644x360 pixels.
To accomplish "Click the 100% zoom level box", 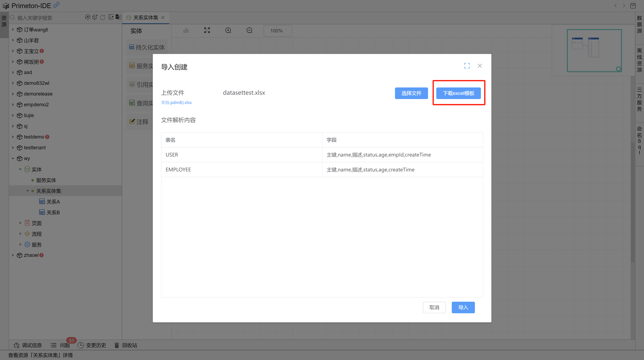I will [x=278, y=31].
